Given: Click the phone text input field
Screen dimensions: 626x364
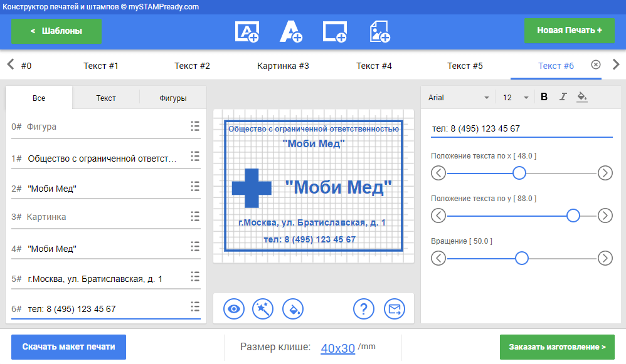Looking at the screenshot, I should (x=521, y=129).
